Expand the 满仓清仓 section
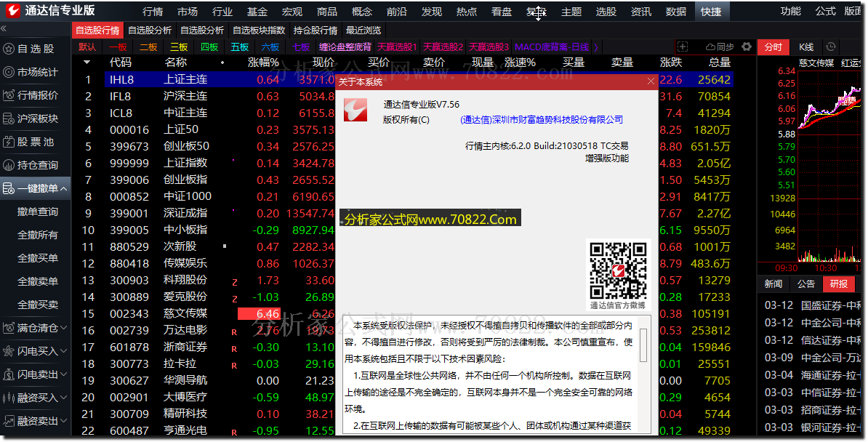This screenshot has width=868, height=442. point(64,328)
